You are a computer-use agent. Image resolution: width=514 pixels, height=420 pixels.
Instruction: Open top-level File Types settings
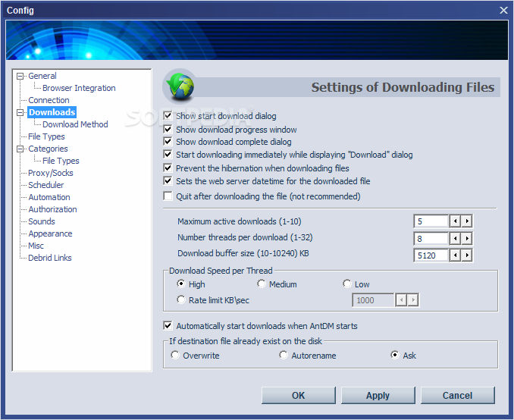tap(46, 136)
